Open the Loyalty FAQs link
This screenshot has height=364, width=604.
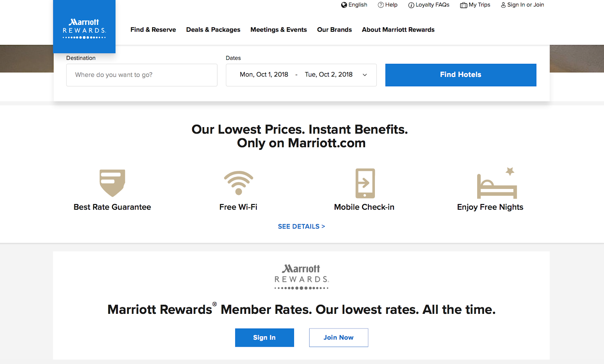[433, 5]
